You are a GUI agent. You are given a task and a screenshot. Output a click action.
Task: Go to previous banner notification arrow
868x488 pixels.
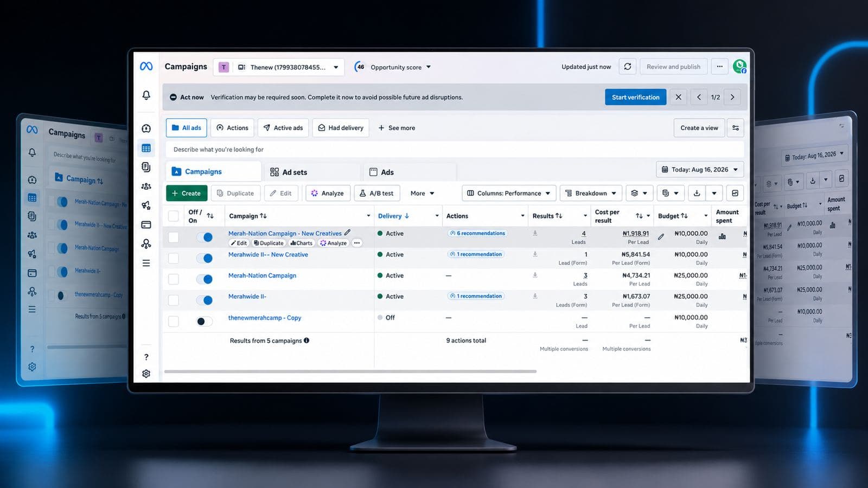point(699,97)
